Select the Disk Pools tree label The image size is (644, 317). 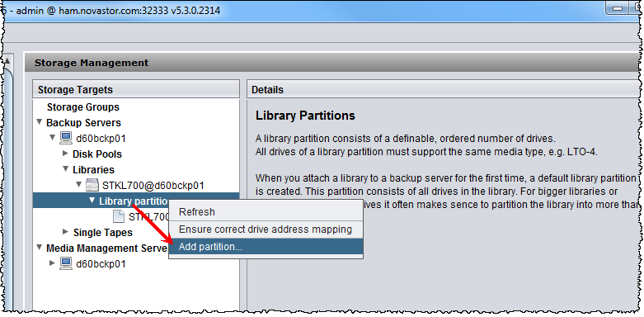click(97, 154)
